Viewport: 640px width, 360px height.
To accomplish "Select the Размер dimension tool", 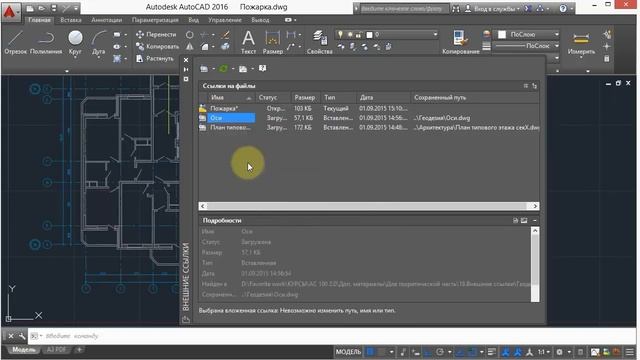I will [x=273, y=42].
